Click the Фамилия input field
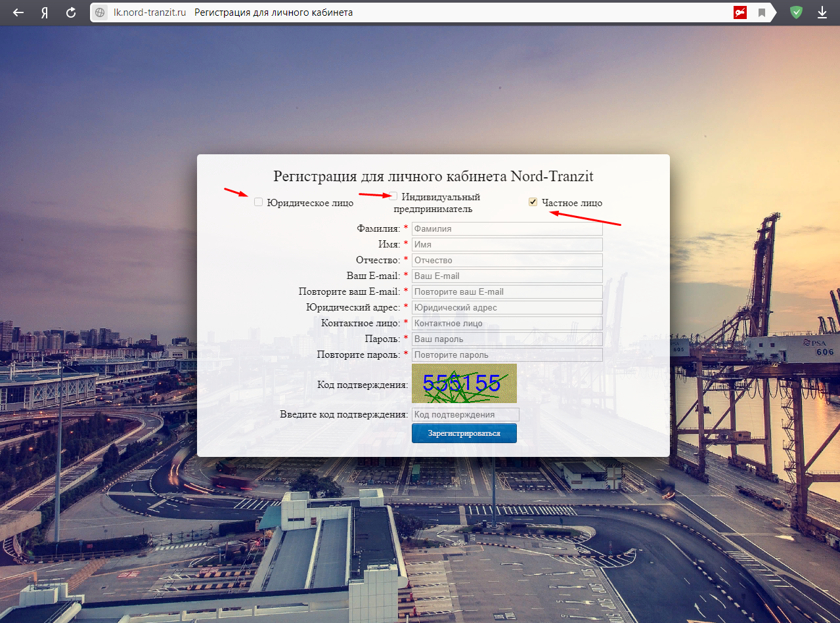The image size is (840, 623). pos(506,229)
